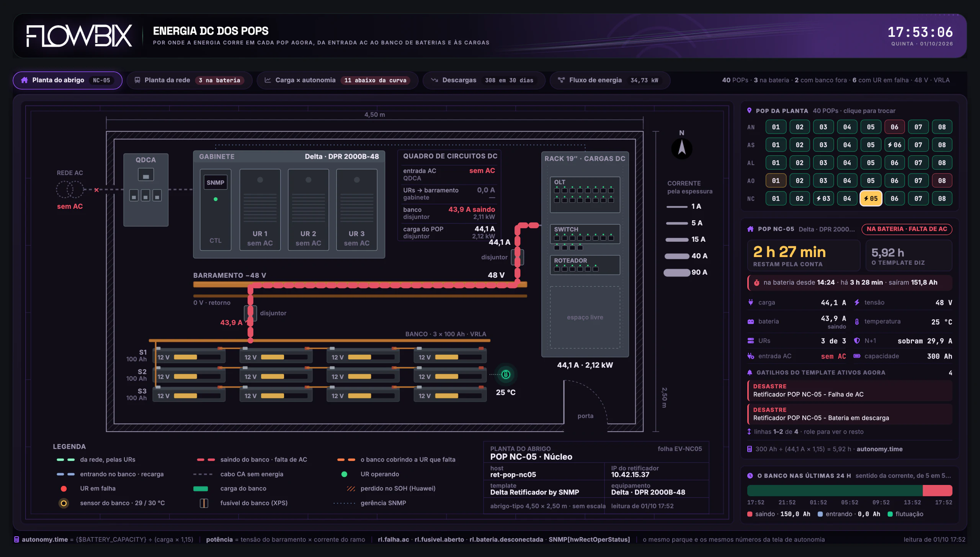Click the green segment of the 24 h bar
980x557 pixels.
[835, 490]
